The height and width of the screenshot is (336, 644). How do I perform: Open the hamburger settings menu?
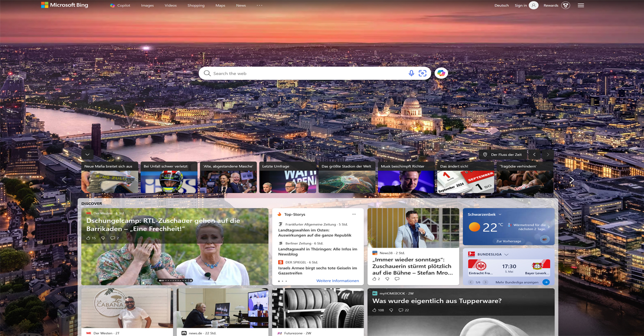[x=581, y=6]
